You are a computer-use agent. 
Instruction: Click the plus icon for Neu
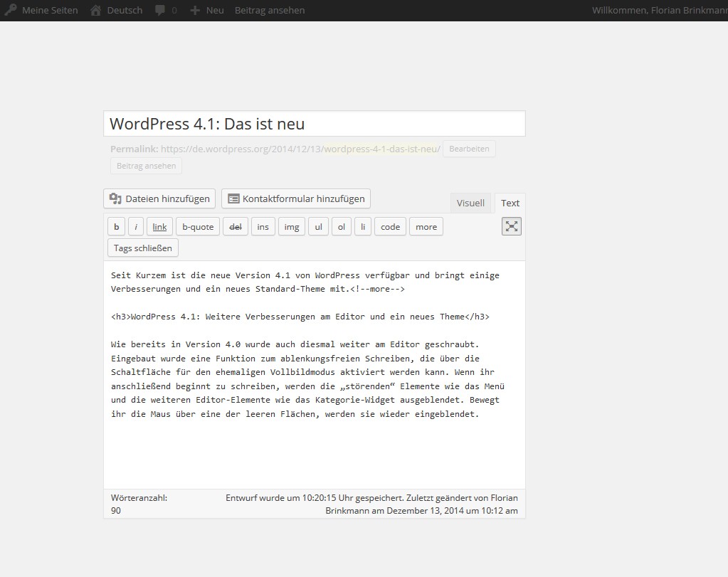point(195,10)
